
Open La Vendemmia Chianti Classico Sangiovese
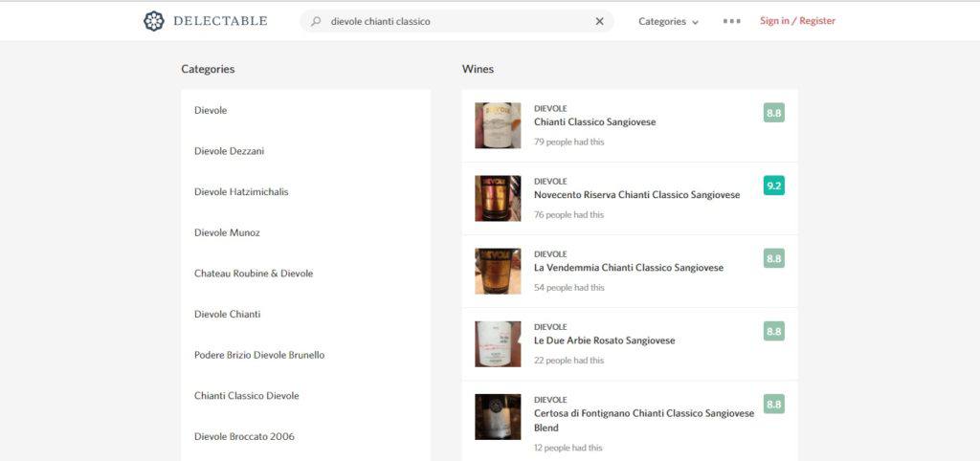tap(629, 268)
